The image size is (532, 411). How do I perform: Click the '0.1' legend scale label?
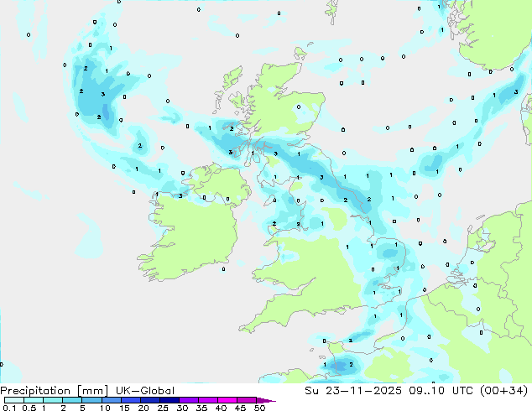tap(9, 408)
